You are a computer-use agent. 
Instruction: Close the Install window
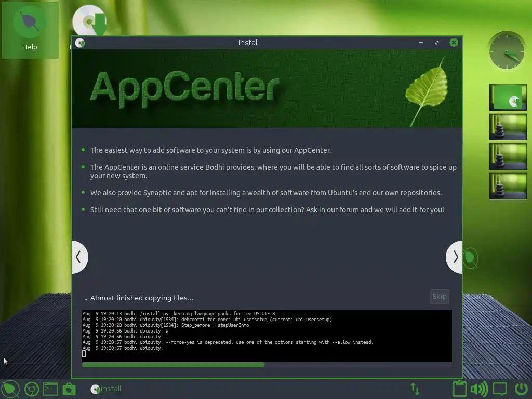[x=454, y=43]
